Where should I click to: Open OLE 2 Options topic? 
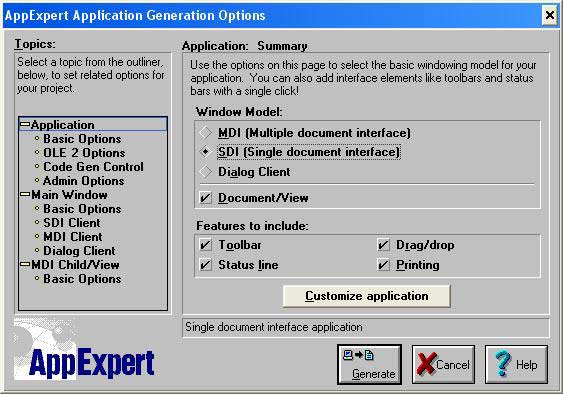[84, 153]
